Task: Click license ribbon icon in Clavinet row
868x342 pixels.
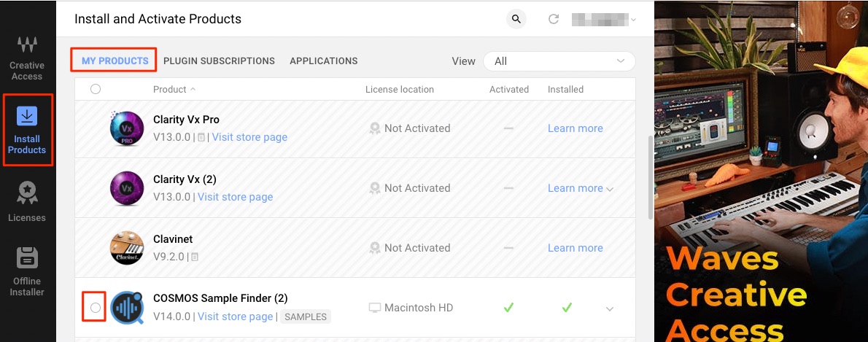Action: point(375,248)
